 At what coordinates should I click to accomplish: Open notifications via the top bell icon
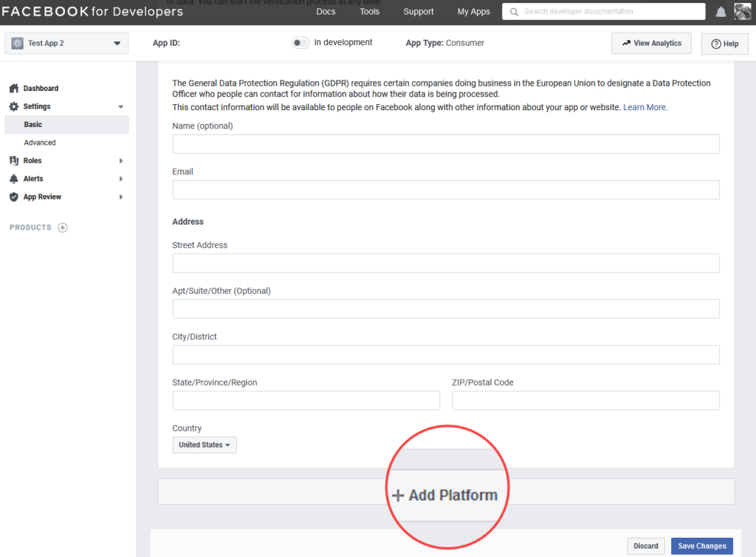pos(721,11)
